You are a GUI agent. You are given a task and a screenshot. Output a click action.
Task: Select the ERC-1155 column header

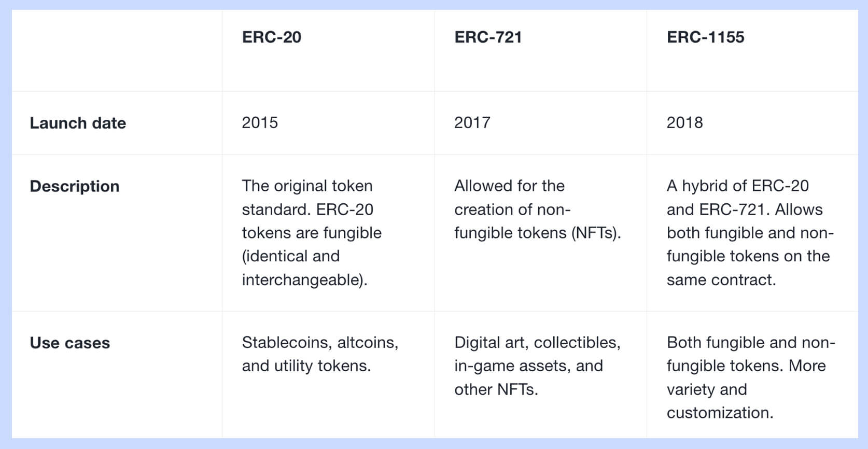tap(705, 37)
